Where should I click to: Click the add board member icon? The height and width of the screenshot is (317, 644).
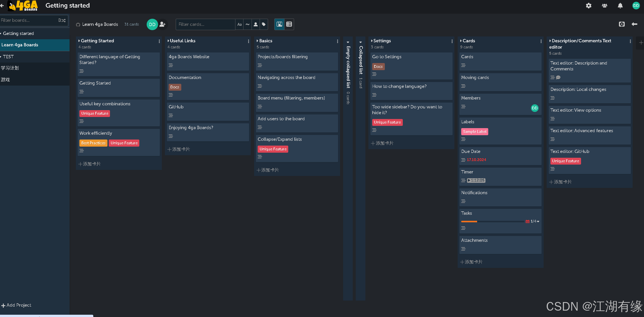pos(163,24)
